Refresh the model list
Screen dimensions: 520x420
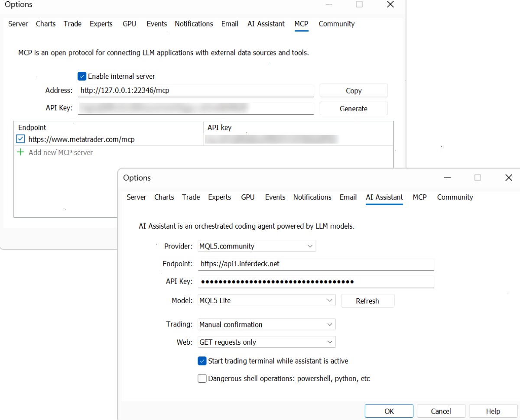[x=367, y=301]
